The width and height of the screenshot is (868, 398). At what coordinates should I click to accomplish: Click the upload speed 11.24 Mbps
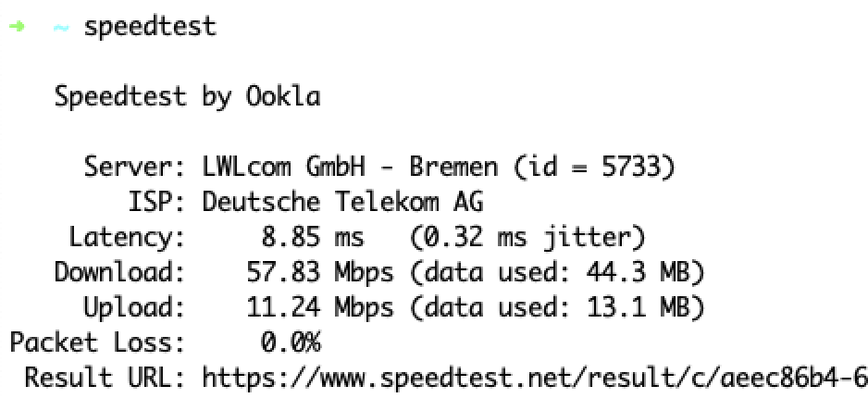coord(319,308)
